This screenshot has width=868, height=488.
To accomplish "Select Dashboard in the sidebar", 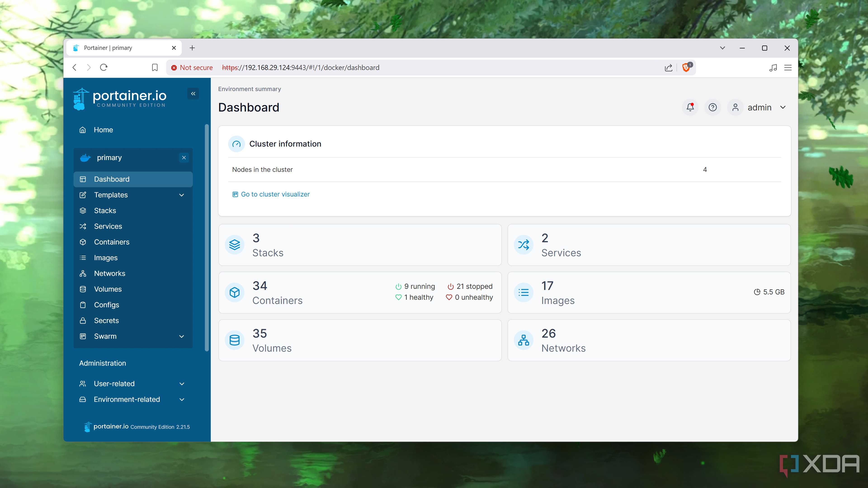I will (133, 179).
